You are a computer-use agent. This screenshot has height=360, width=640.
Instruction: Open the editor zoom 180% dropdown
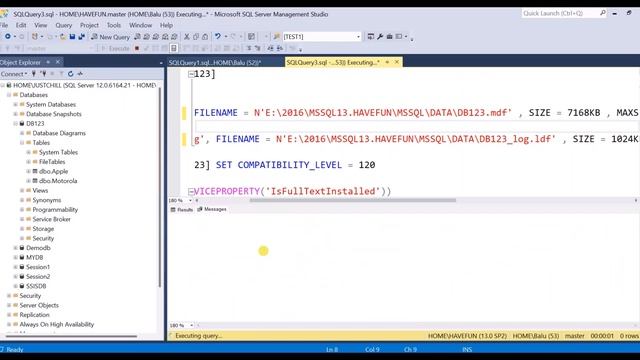[x=190, y=200]
